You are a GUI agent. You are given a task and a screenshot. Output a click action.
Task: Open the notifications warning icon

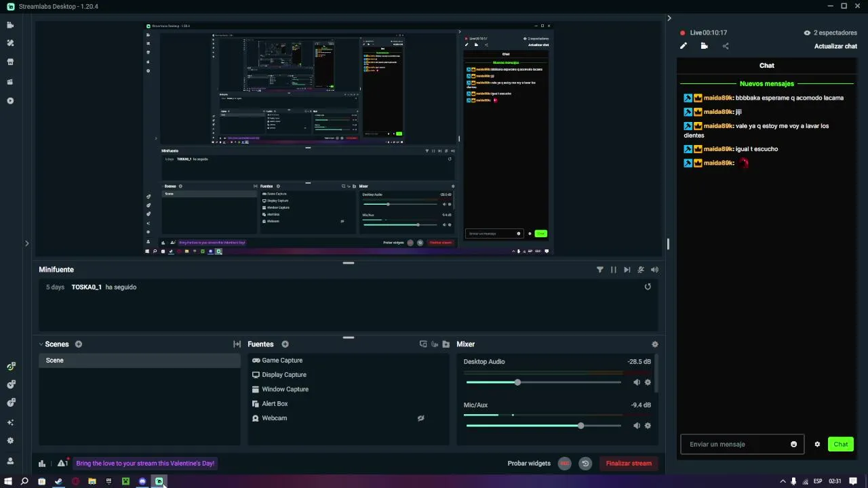[x=62, y=463]
